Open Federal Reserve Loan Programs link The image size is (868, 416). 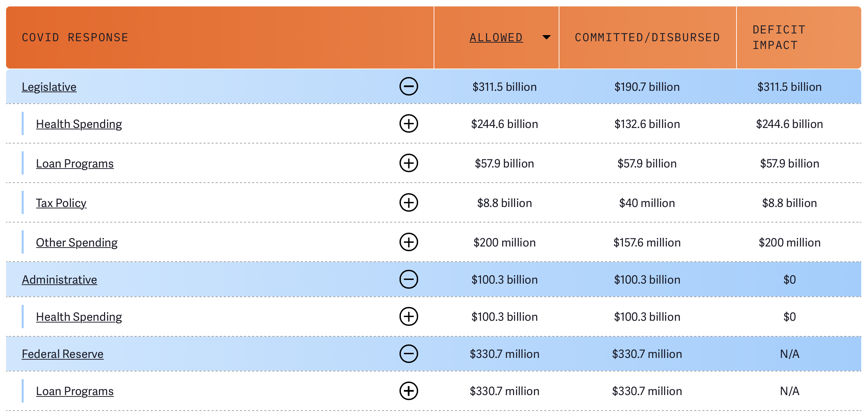tap(75, 391)
